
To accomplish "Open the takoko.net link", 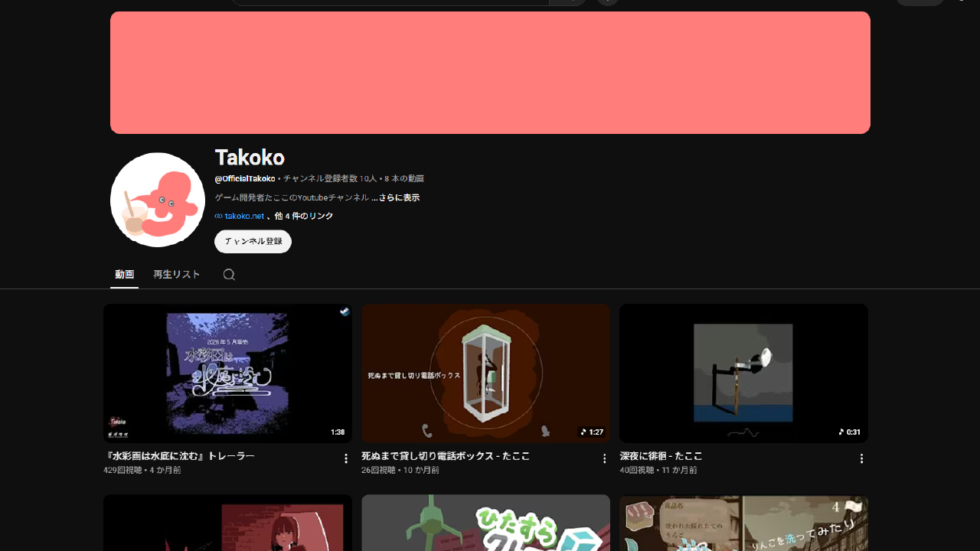I will click(x=244, y=217).
